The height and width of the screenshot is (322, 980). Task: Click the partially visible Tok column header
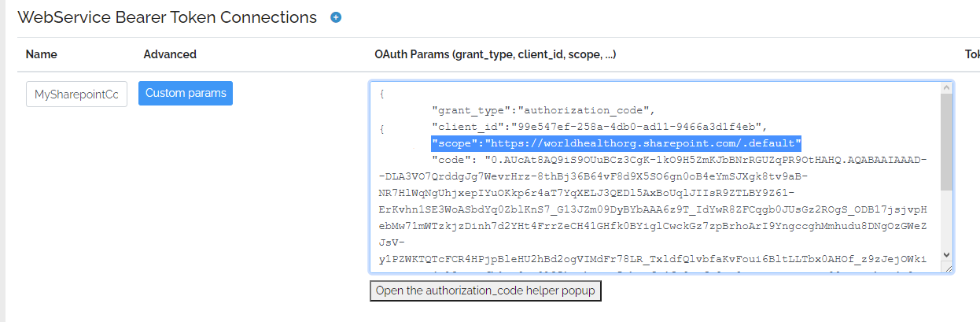(x=971, y=54)
